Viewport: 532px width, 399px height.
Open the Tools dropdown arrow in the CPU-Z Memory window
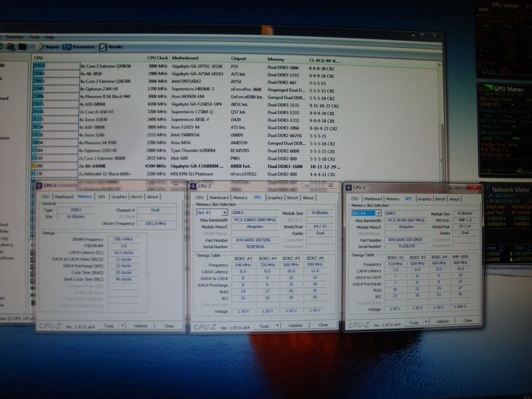[x=123, y=325]
